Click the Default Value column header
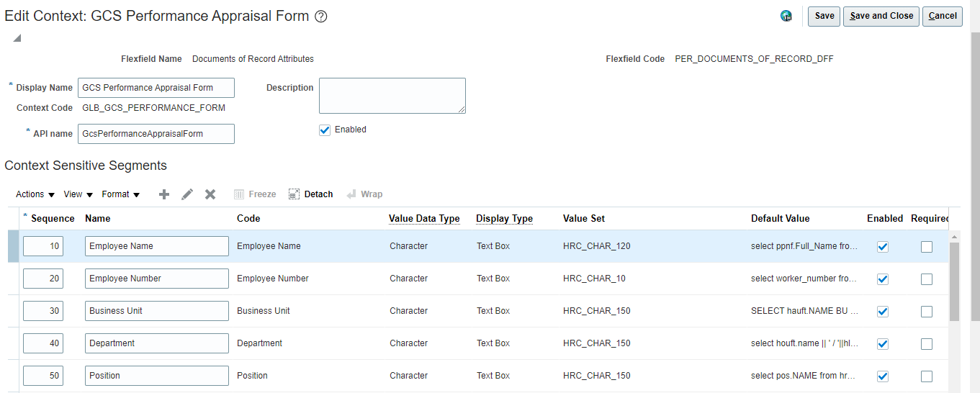The width and height of the screenshot is (980, 393). [780, 219]
